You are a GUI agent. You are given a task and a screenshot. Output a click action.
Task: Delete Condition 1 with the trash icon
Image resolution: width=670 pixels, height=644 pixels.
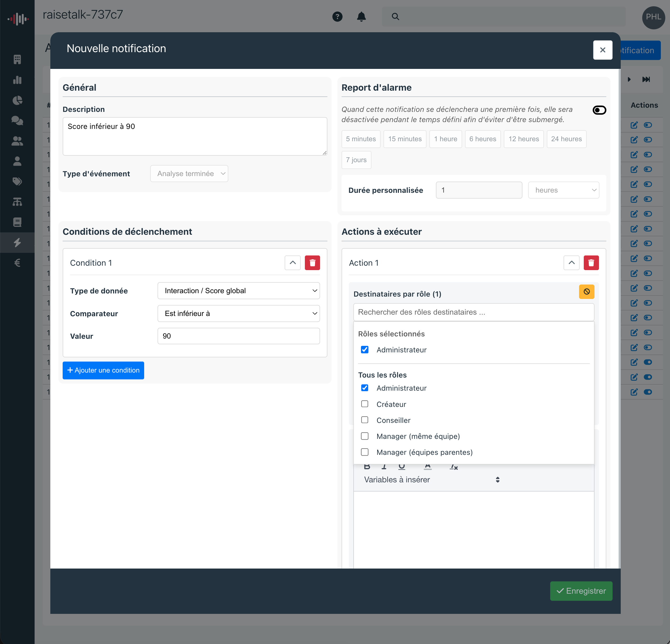pos(312,263)
